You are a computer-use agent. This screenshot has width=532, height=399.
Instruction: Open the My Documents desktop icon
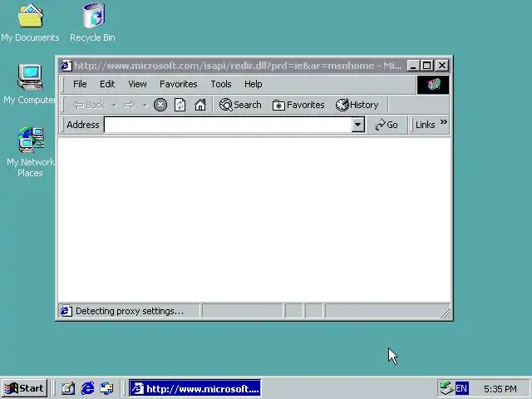30,23
